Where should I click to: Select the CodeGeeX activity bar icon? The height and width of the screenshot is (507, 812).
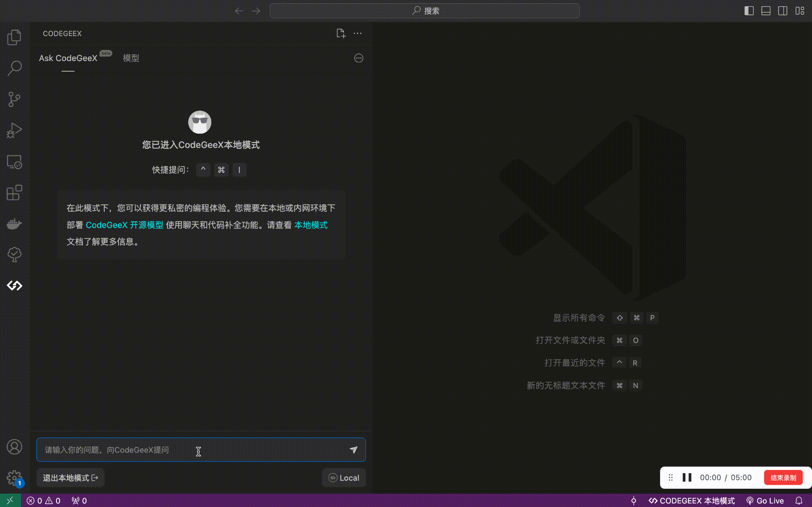coord(14,286)
